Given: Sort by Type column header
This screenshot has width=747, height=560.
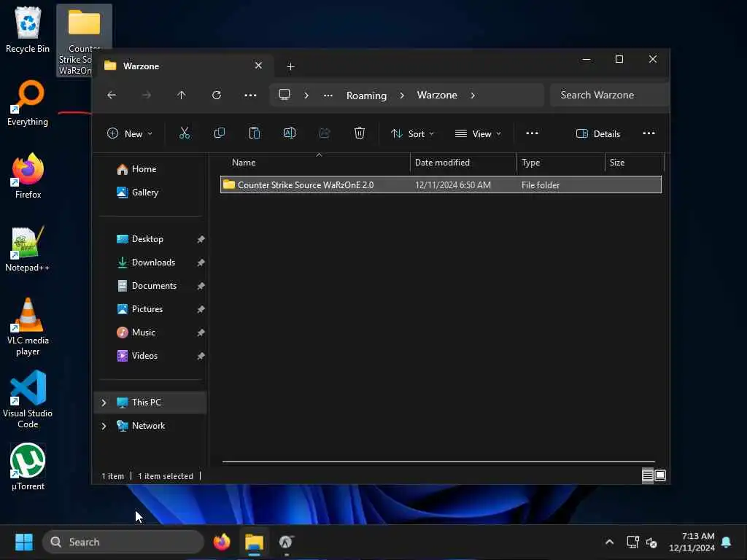Looking at the screenshot, I should tap(561, 163).
